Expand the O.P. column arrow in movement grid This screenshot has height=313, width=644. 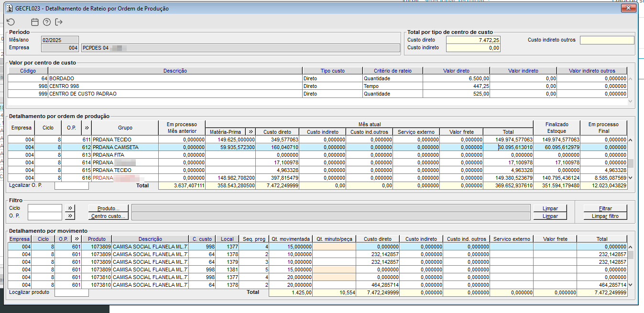(x=76, y=239)
